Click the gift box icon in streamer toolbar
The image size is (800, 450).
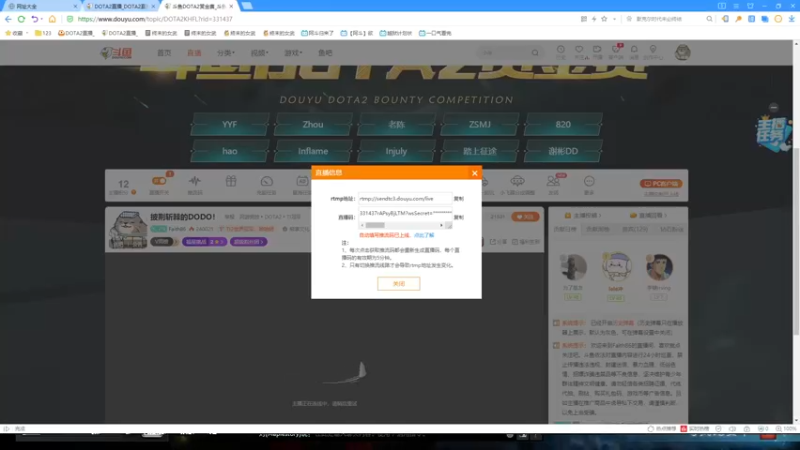[x=231, y=181]
